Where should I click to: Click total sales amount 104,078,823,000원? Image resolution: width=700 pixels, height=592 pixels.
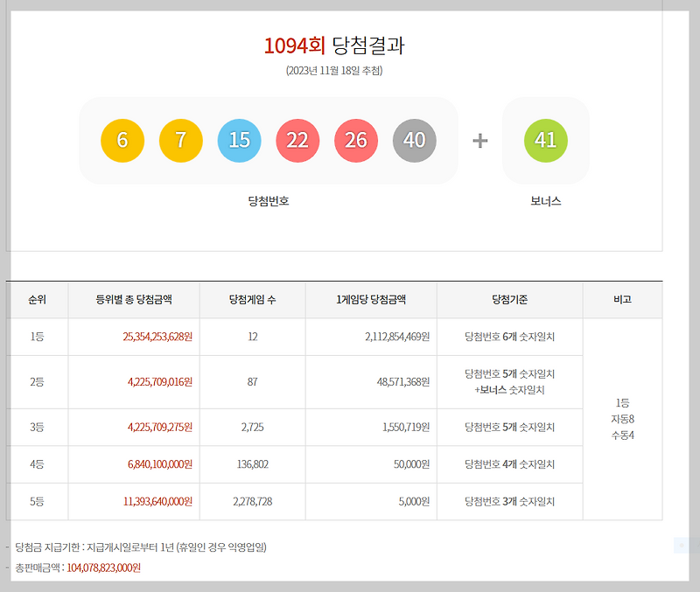(x=103, y=568)
